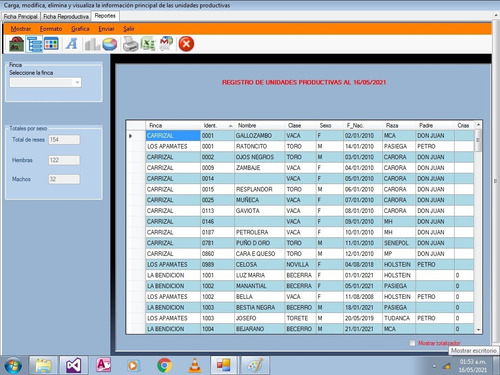500x375 pixels.
Task: Click the Hembras count field
Action: [64, 160]
